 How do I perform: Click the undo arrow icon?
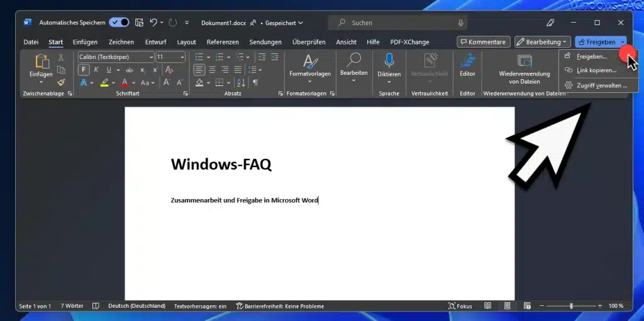point(153,23)
